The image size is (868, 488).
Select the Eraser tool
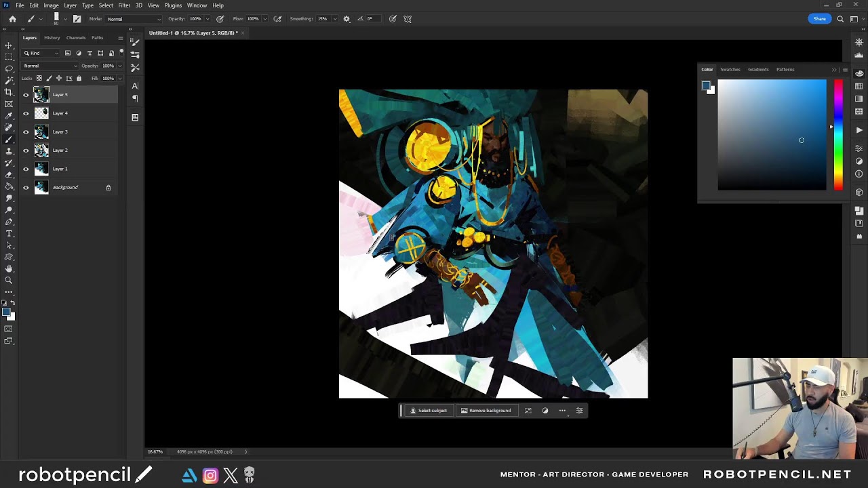tap(9, 175)
